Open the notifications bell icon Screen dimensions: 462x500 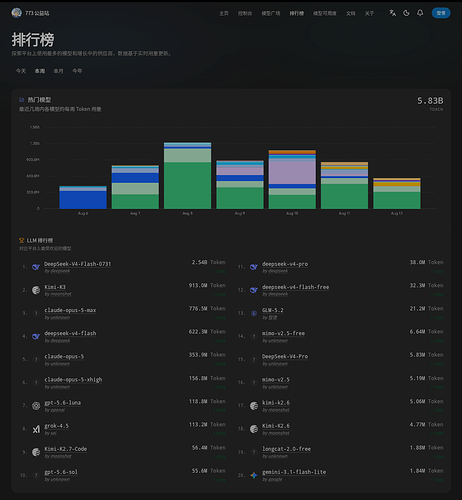420,13
